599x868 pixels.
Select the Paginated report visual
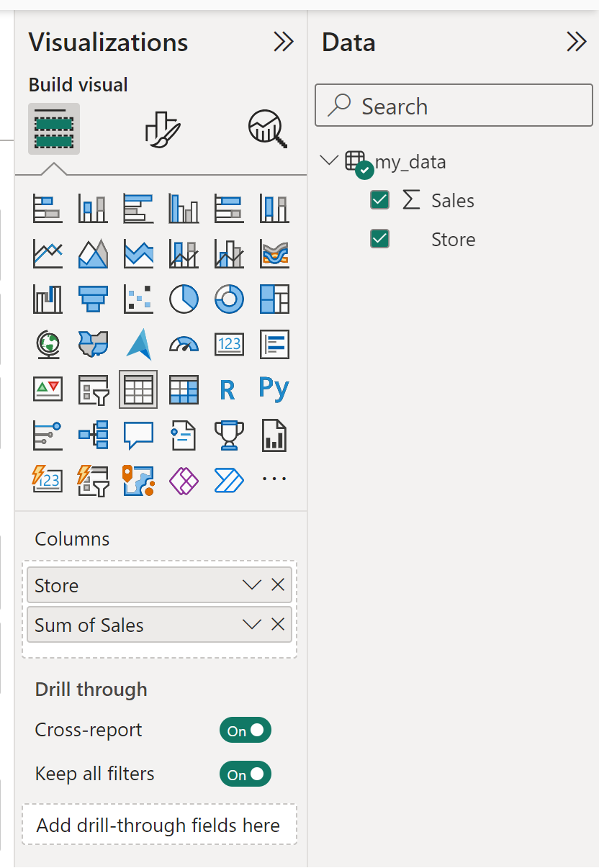pyautogui.click(x=274, y=435)
